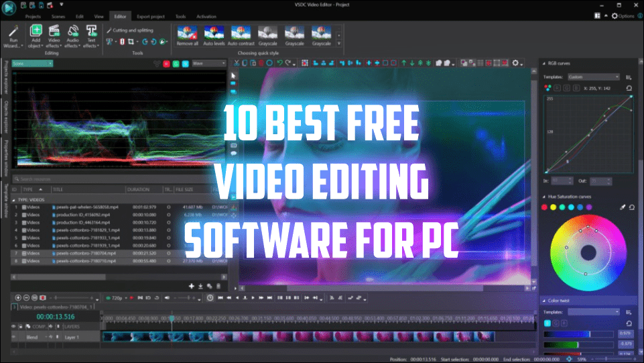Open the Blend mode dropdown for Layer 1
This screenshot has width=644, height=363.
point(36,337)
